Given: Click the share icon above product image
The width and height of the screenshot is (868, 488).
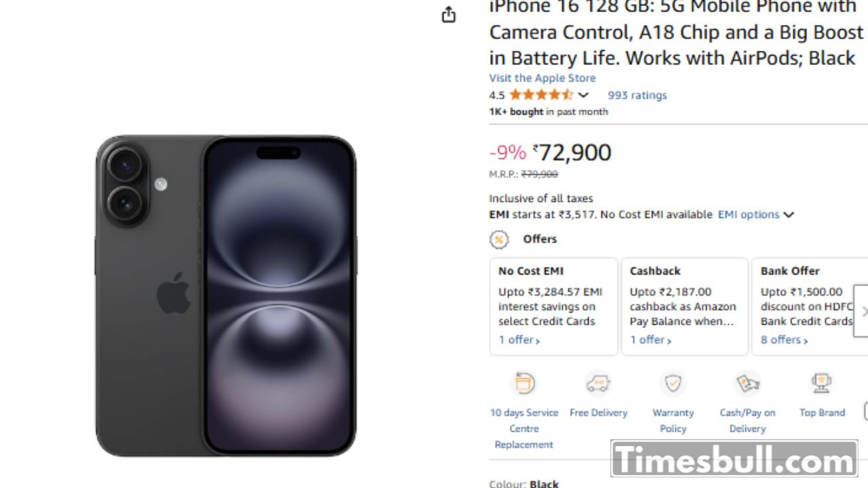Looking at the screenshot, I should (448, 15).
